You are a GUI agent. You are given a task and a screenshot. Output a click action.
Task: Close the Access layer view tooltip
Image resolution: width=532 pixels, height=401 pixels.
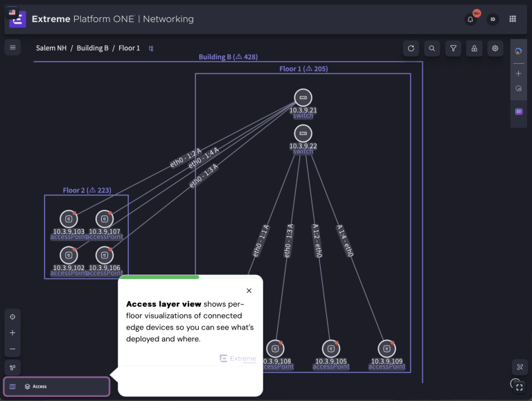249,291
